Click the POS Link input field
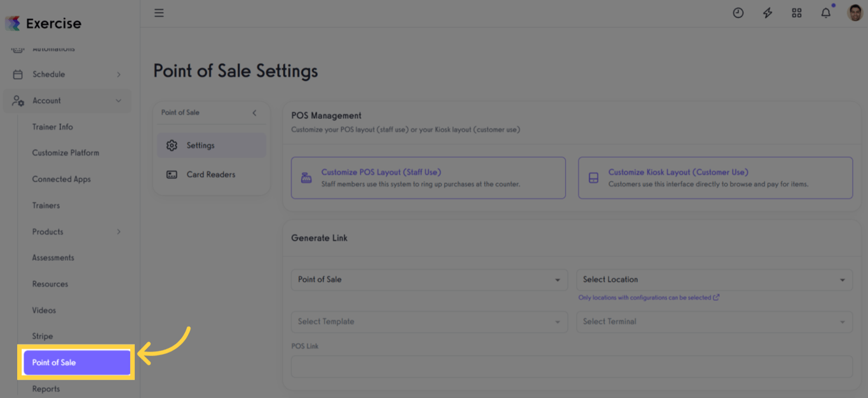This screenshot has height=398, width=868. [572, 366]
